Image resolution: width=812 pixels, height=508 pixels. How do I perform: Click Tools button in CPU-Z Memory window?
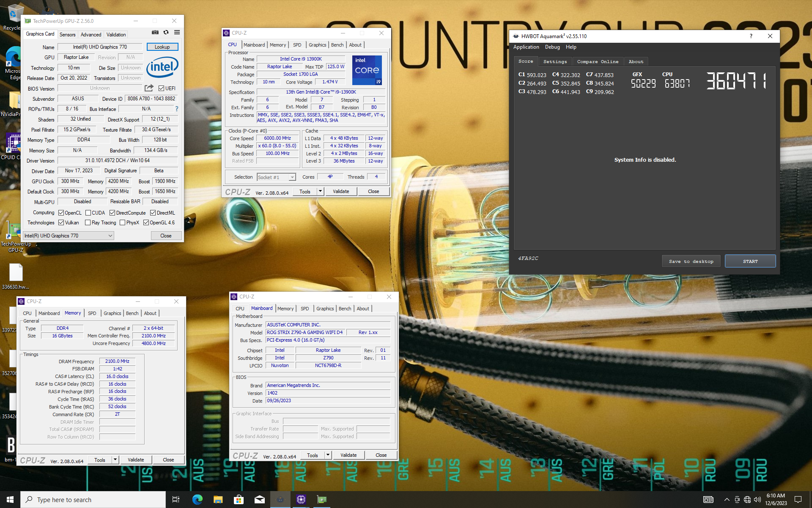point(100,460)
